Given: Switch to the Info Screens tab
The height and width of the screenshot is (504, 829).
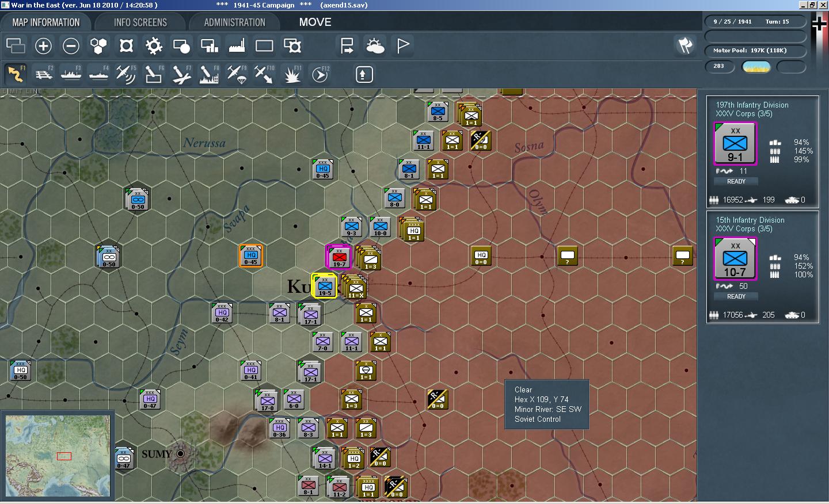Looking at the screenshot, I should pos(140,22).
